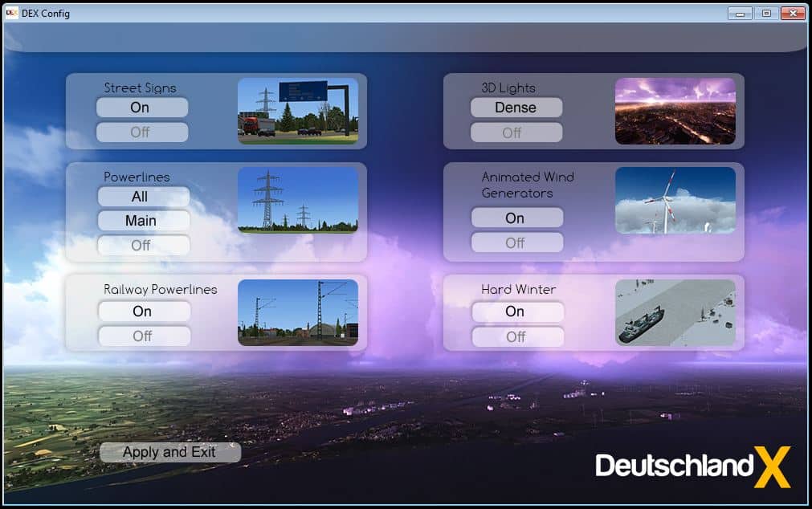Screen dimensions: 812x509
Task: Click the DEX Config title bar icon
Action: click(12, 13)
